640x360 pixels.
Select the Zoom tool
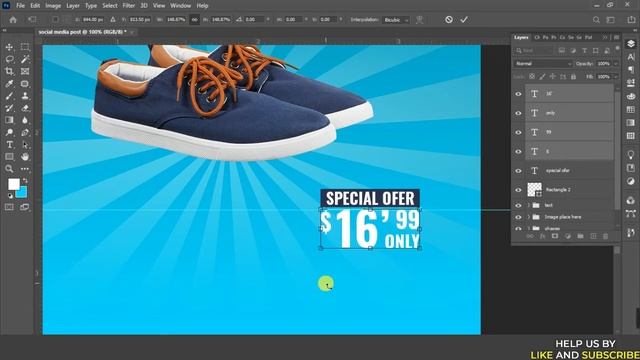[x=9, y=169]
